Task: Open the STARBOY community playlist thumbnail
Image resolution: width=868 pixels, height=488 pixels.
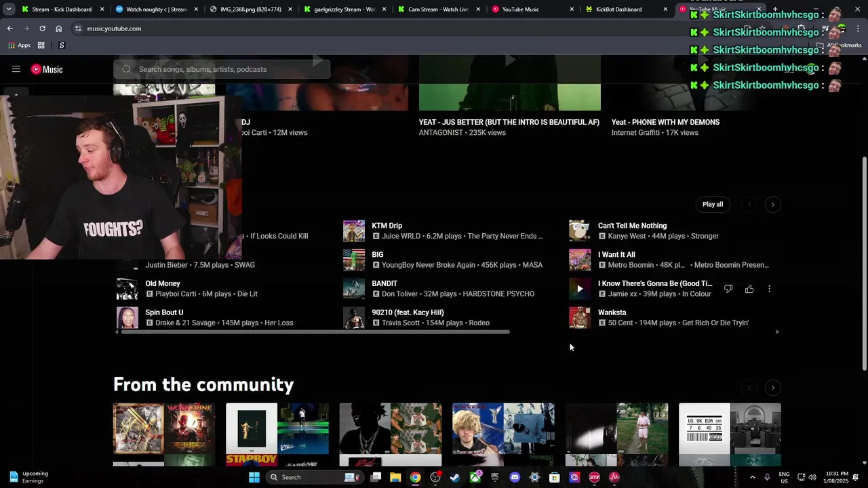Action: [x=277, y=434]
